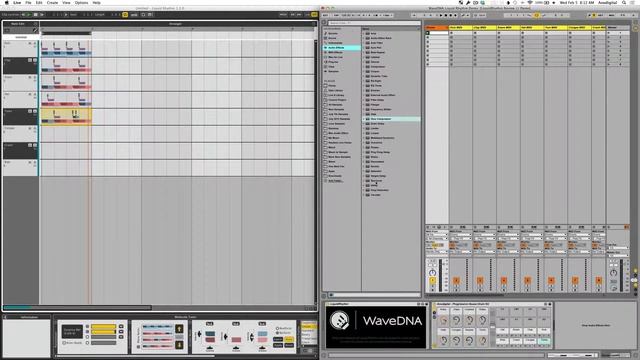Screen dimensions: 640x360
Task: Toggle the Snare MIDI track activator
Action: (x=504, y=280)
